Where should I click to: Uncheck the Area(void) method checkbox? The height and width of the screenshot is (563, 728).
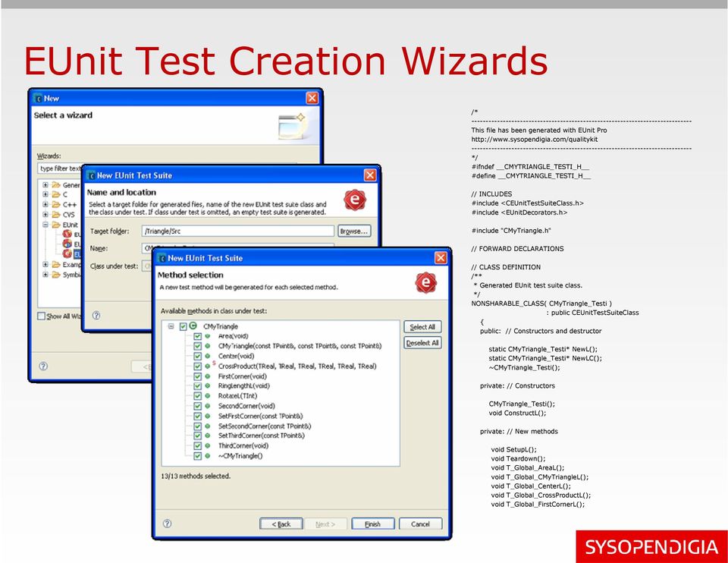pyautogui.click(x=197, y=336)
